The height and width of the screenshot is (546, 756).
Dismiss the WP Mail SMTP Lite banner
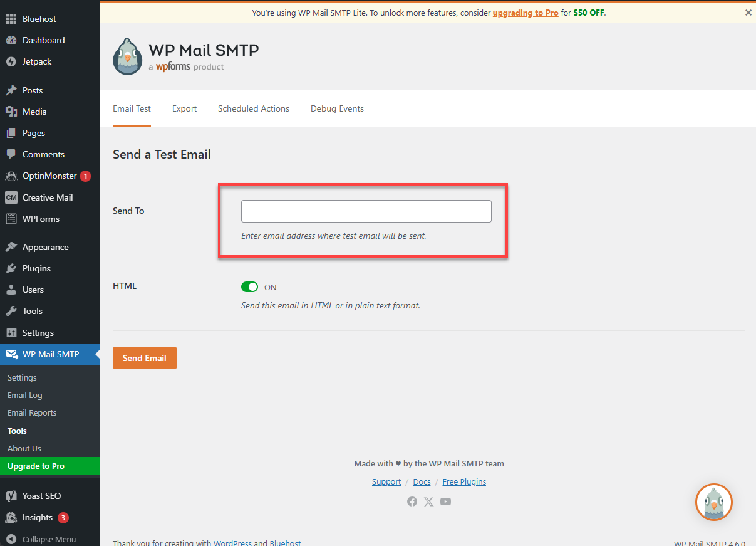[x=748, y=12]
